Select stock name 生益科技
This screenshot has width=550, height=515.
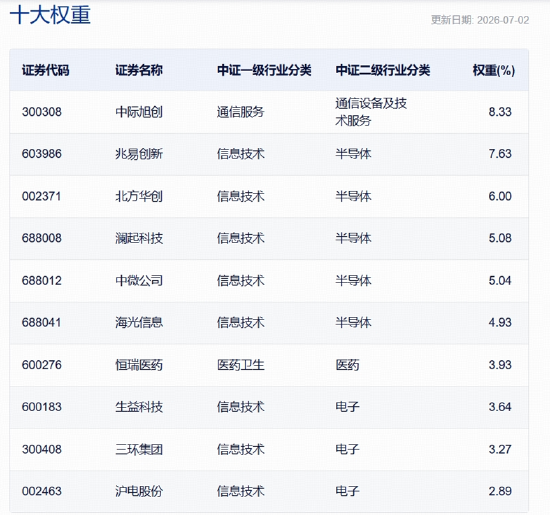(x=139, y=407)
